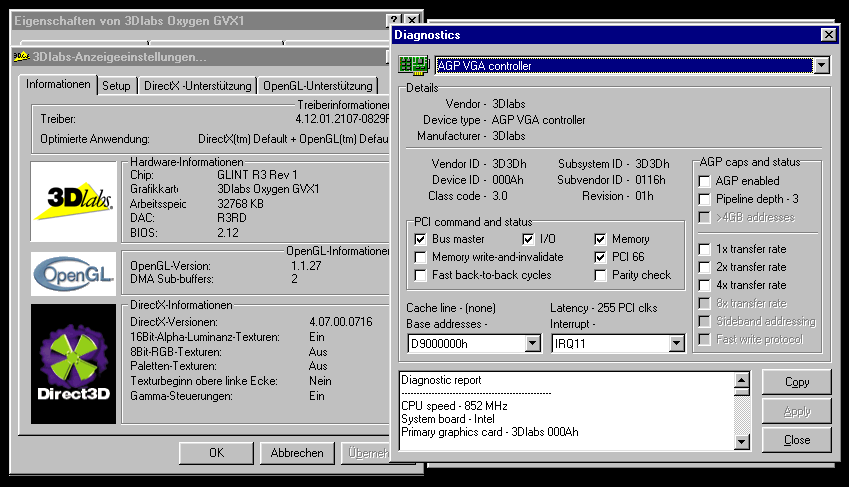This screenshot has height=487, width=849.
Task: Click the OpenGL logo image
Action: (x=74, y=274)
